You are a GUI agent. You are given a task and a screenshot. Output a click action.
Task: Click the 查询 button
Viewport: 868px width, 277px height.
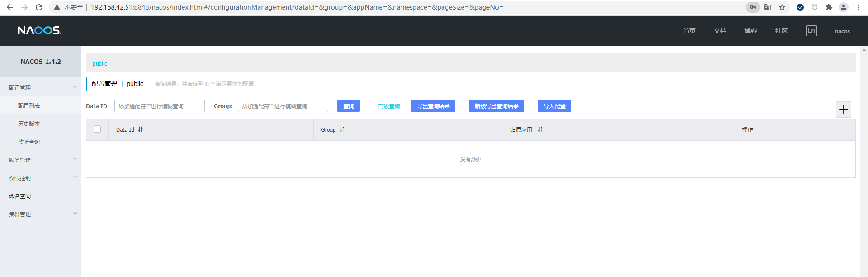[349, 106]
